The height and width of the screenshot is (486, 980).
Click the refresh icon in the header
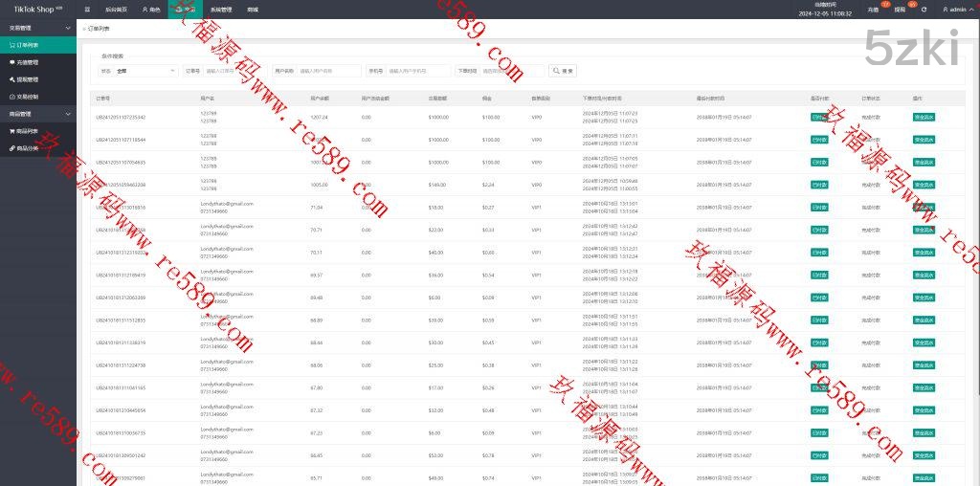(x=924, y=10)
